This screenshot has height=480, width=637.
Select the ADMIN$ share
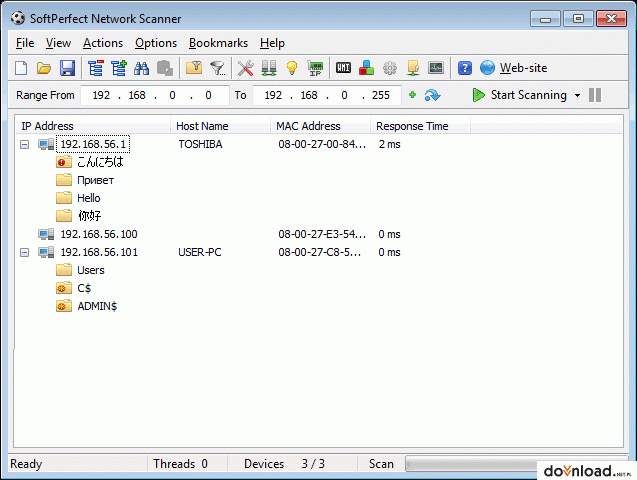(97, 306)
